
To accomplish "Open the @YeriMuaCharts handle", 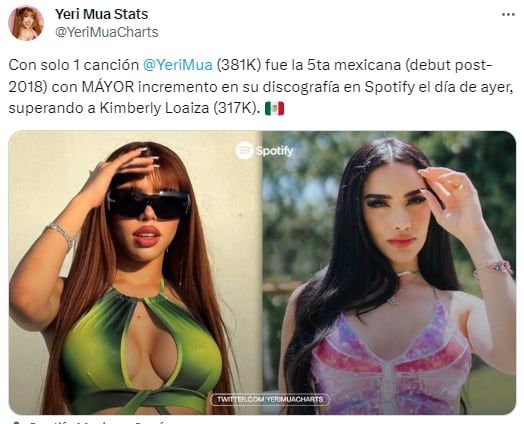I will point(107,32).
